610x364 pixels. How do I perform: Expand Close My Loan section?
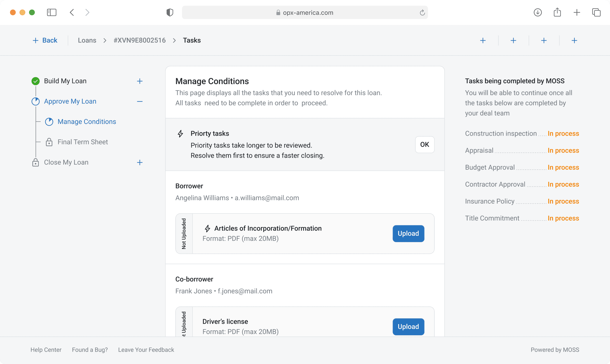coord(140,162)
